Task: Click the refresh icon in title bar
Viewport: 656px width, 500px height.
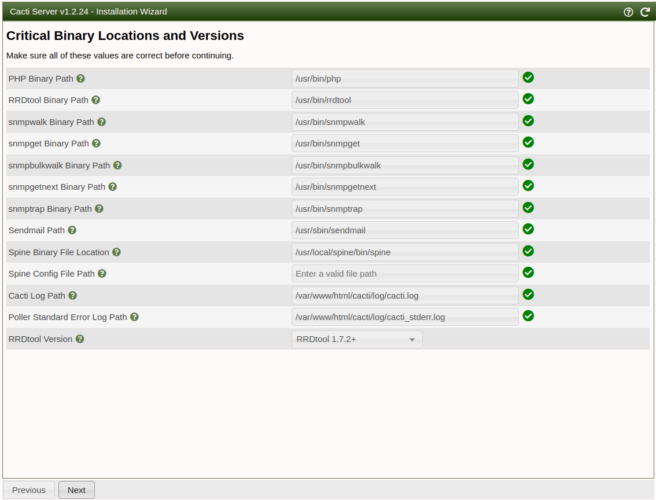Action: (x=645, y=12)
